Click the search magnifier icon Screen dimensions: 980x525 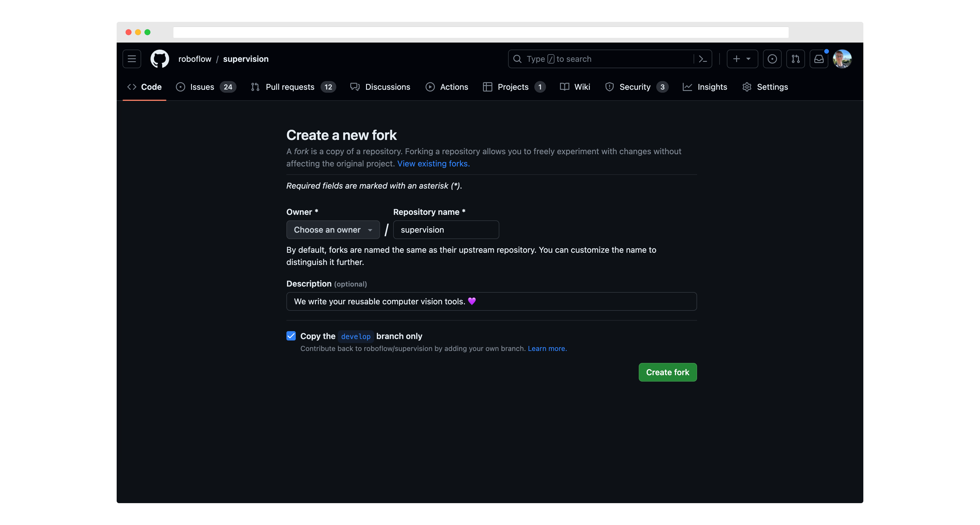coord(517,59)
